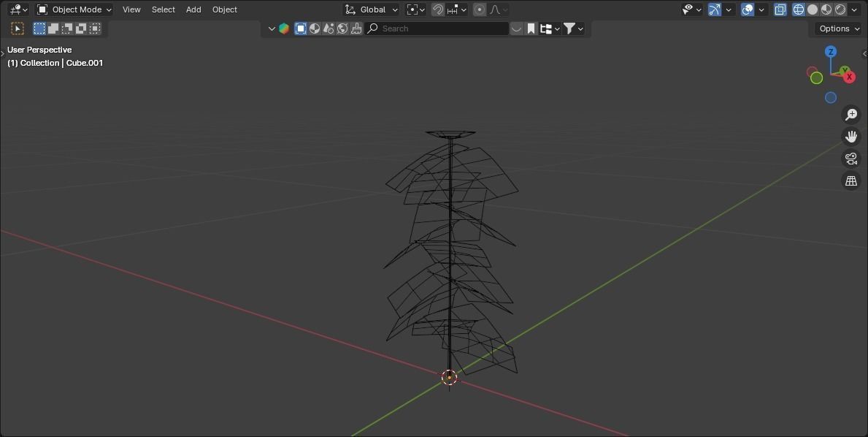868x437 pixels.
Task: Click the zoom view magnifier button
Action: pos(850,115)
